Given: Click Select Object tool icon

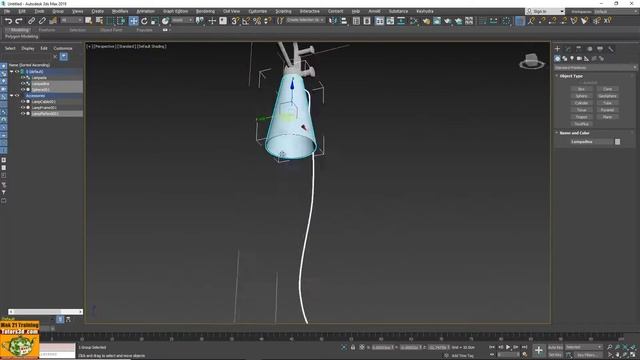Looking at the screenshot, I should tap(89, 21).
